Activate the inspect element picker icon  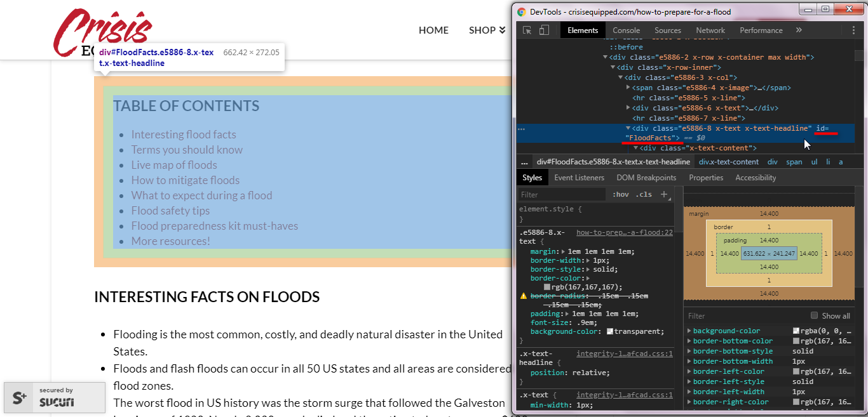click(x=527, y=30)
